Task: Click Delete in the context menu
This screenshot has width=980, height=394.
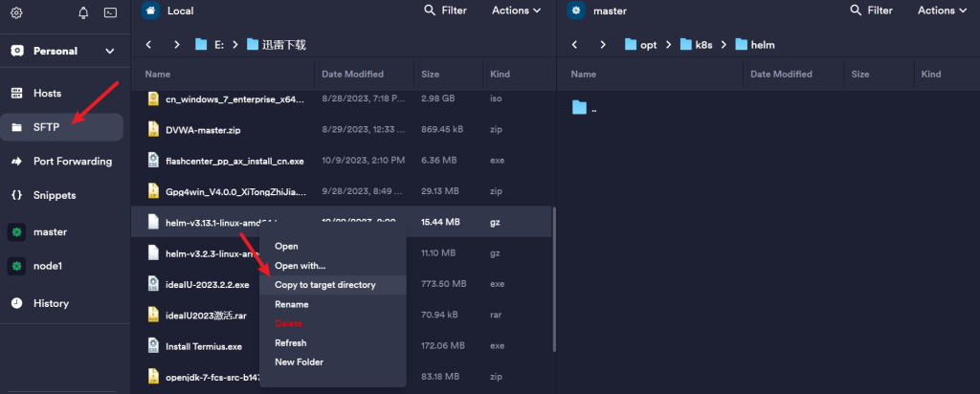Action: pyautogui.click(x=288, y=323)
